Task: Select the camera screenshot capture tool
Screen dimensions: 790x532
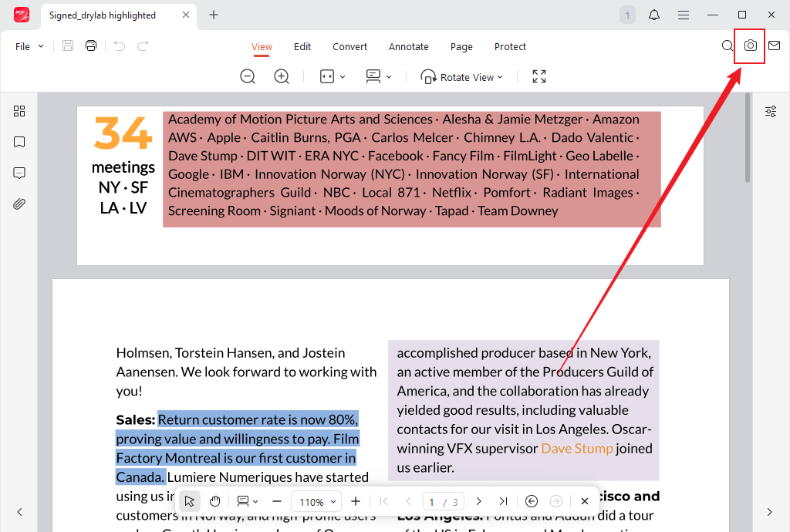Action: tap(749, 46)
